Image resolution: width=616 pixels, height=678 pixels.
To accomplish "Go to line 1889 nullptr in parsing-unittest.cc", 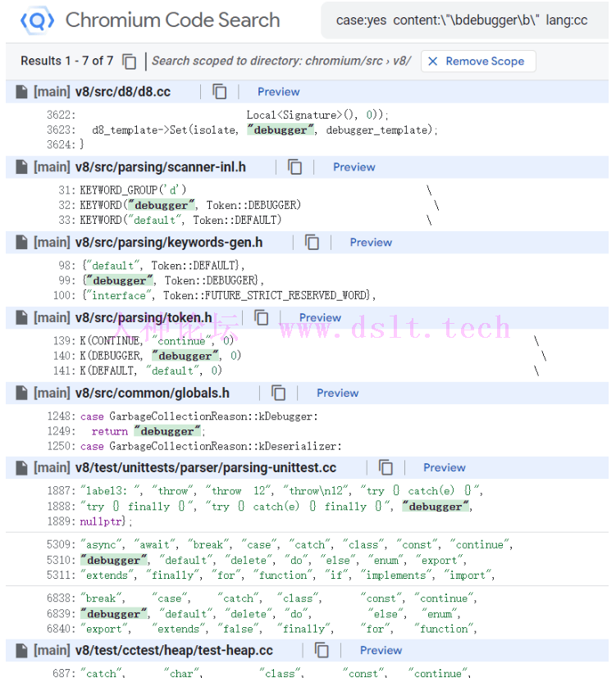I will tap(61, 521).
